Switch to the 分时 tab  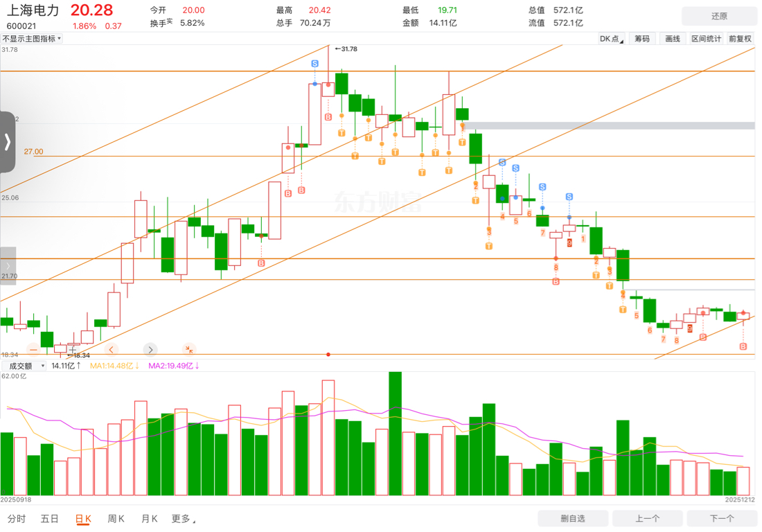click(17, 519)
